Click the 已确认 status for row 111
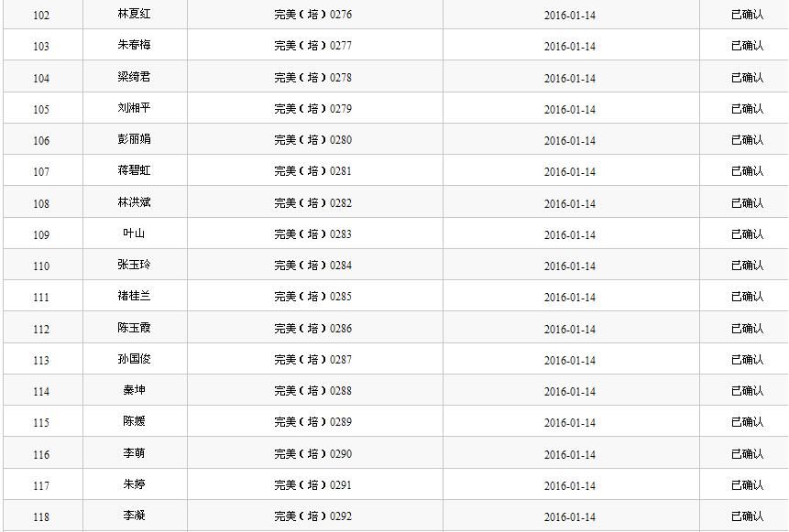The width and height of the screenshot is (789, 532). coord(747,297)
